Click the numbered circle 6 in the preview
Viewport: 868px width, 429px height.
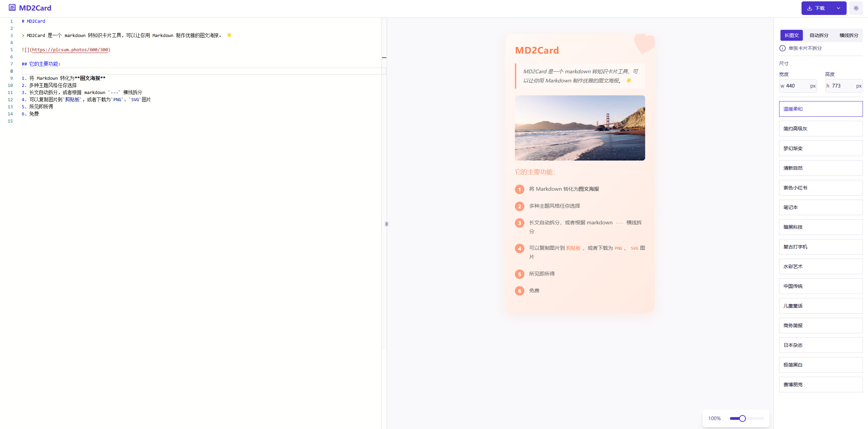519,291
